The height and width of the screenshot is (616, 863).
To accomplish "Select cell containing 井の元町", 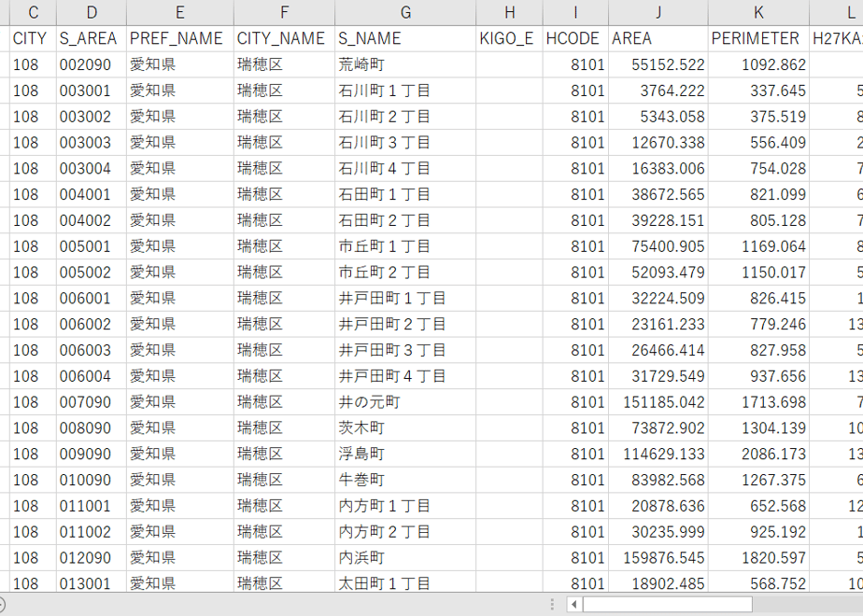I will click(x=405, y=402).
